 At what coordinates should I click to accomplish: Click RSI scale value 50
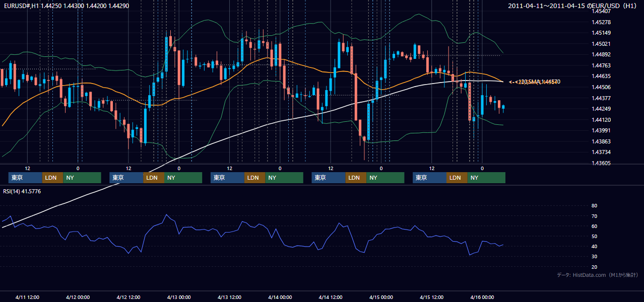[594, 236]
